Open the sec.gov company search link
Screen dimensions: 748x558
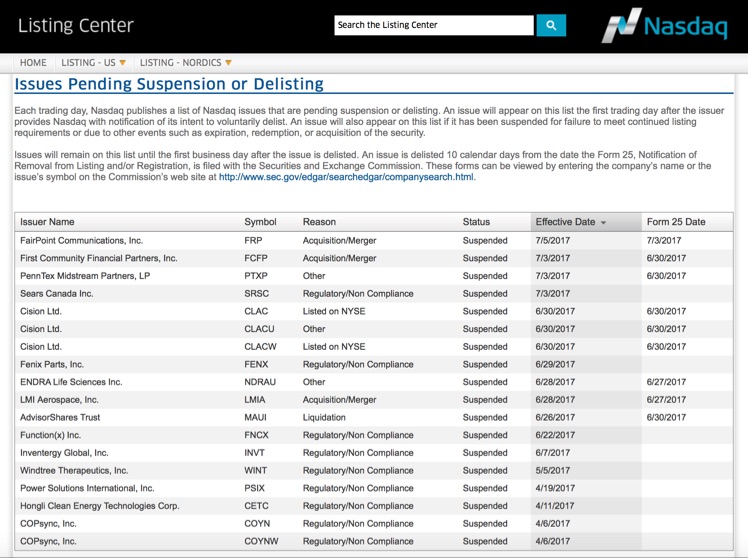click(x=346, y=177)
